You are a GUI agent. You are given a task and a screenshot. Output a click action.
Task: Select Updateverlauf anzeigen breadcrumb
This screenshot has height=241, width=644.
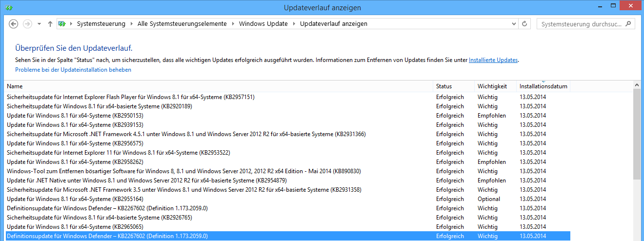[334, 24]
